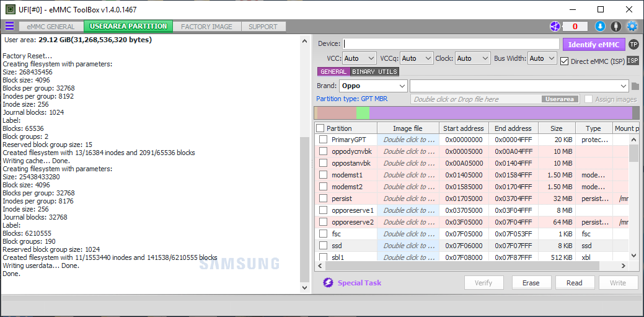Image resolution: width=644 pixels, height=317 pixels.
Task: Click the log panel scroll down arrow
Action: (304, 288)
